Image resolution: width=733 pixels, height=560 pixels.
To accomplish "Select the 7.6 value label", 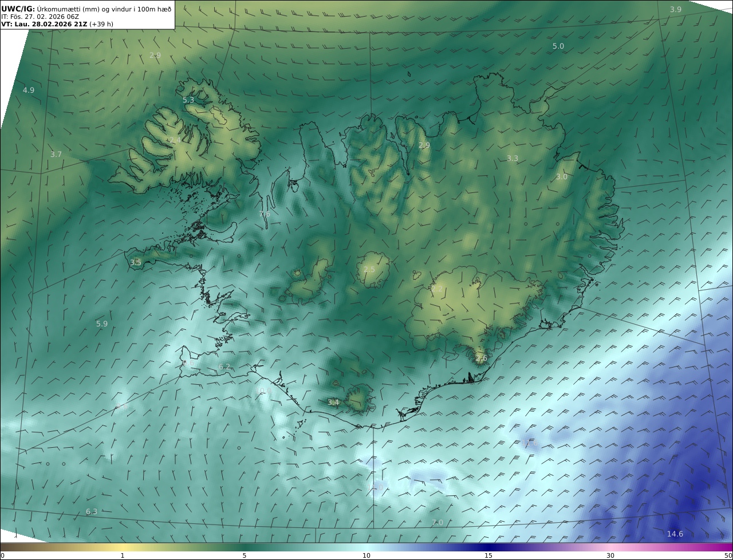I will click(x=264, y=214).
